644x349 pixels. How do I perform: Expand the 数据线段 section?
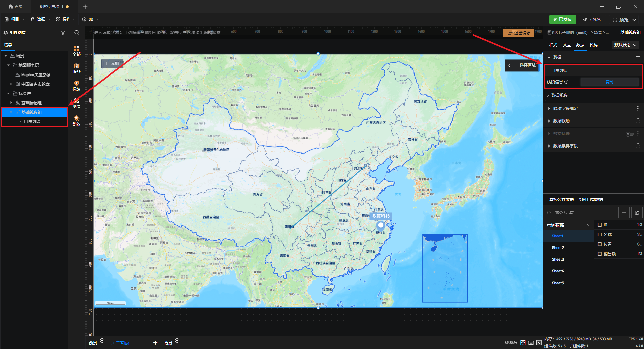tap(559, 95)
